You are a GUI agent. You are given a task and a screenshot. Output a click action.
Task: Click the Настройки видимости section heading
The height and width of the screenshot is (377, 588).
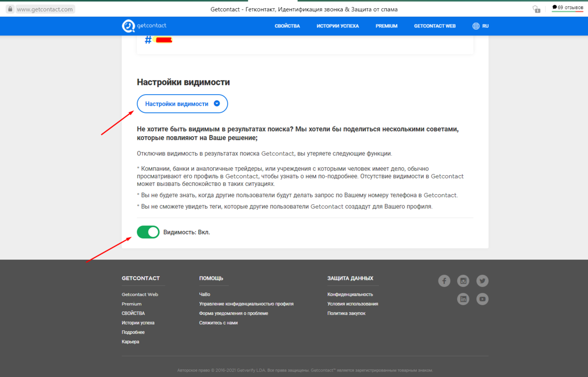(x=183, y=82)
